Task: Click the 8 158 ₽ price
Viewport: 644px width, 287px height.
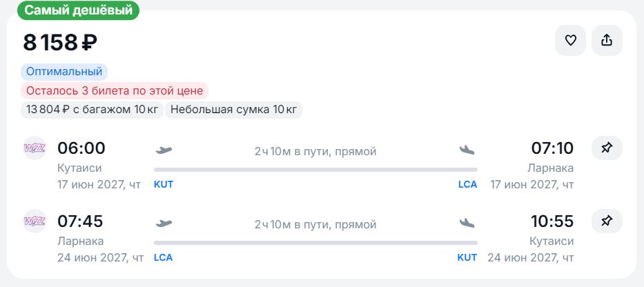Action: pyautogui.click(x=60, y=43)
